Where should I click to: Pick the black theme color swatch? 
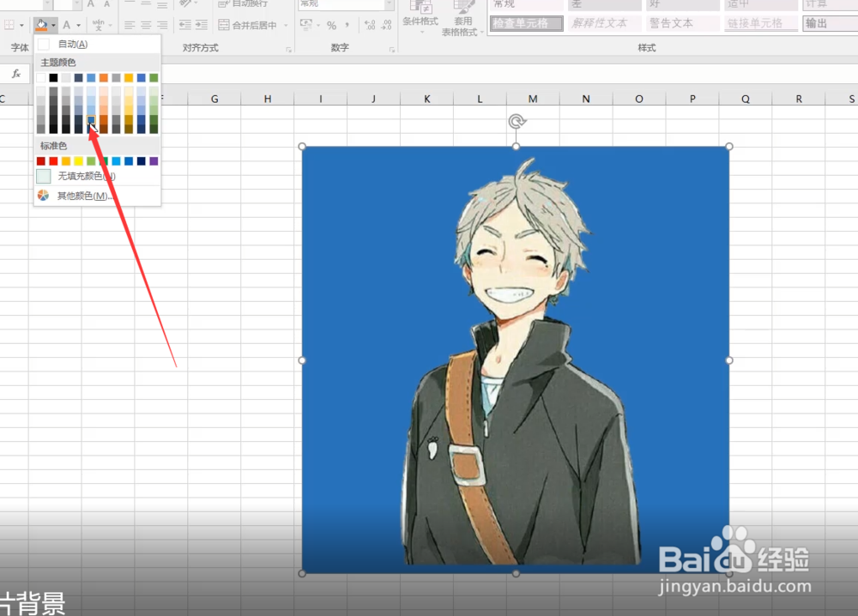pos(53,78)
